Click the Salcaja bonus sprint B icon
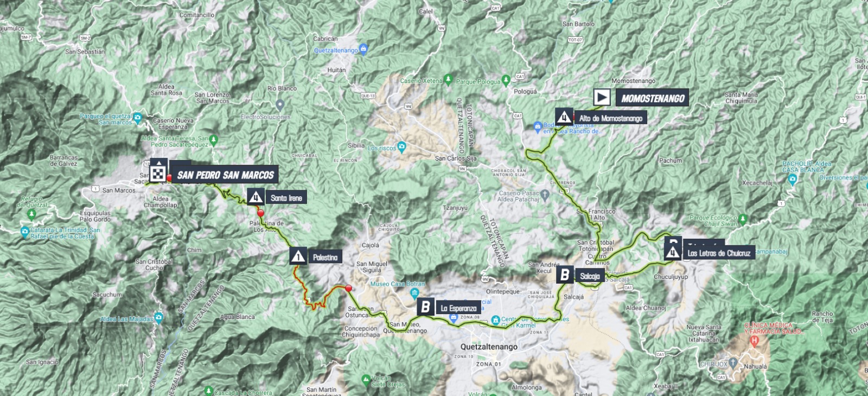This screenshot has height=396, width=868. coord(565,275)
